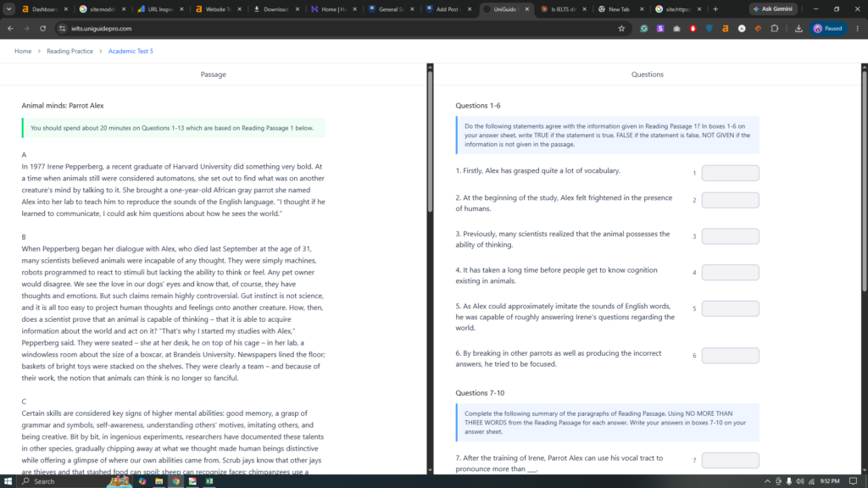Click the answer box for question 2
Viewport: 868px width, 488px height.
point(730,200)
